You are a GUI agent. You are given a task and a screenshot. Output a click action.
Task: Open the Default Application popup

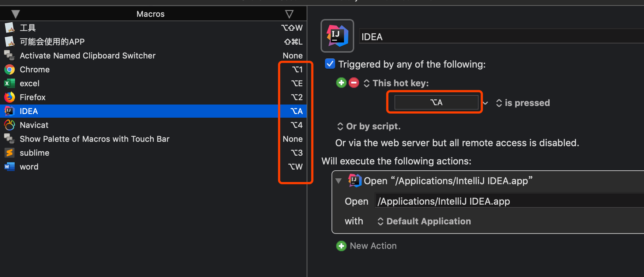click(x=424, y=221)
